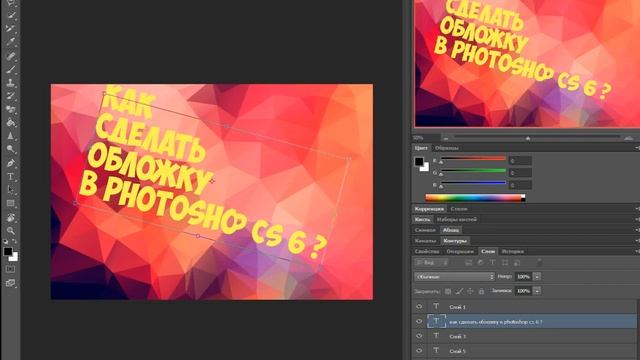Select the Rectangle shape tool

tap(11, 203)
